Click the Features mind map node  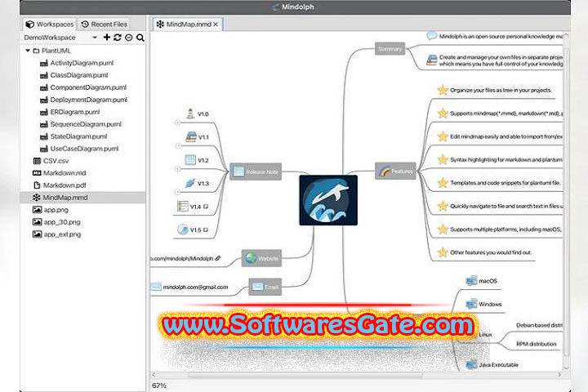tap(395, 171)
